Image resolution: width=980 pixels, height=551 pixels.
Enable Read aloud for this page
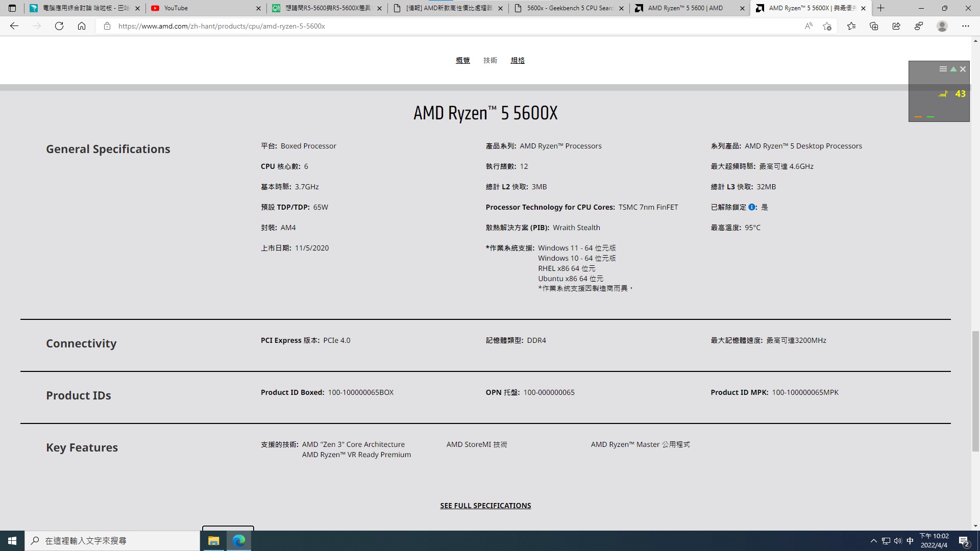coord(808,26)
